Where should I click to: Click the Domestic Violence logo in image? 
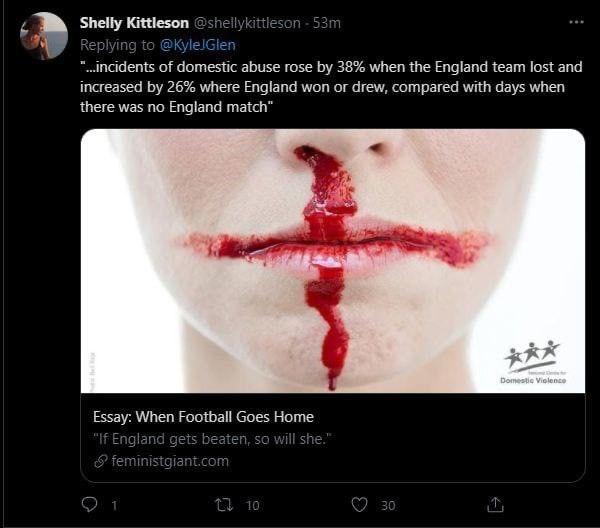pos(533,362)
